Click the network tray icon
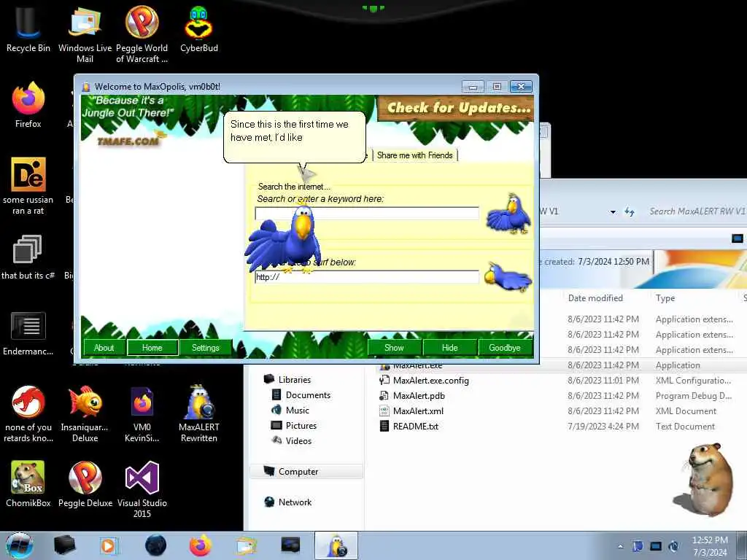The height and width of the screenshot is (560, 747). tap(656, 546)
